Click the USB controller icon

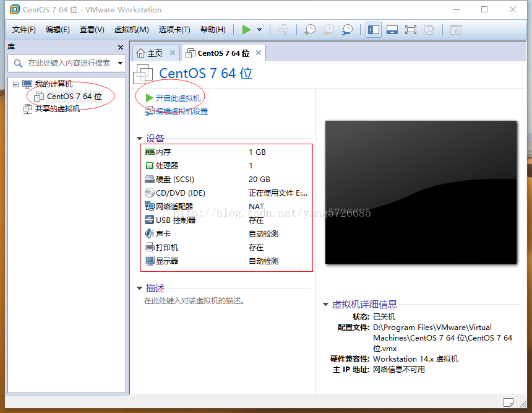150,220
